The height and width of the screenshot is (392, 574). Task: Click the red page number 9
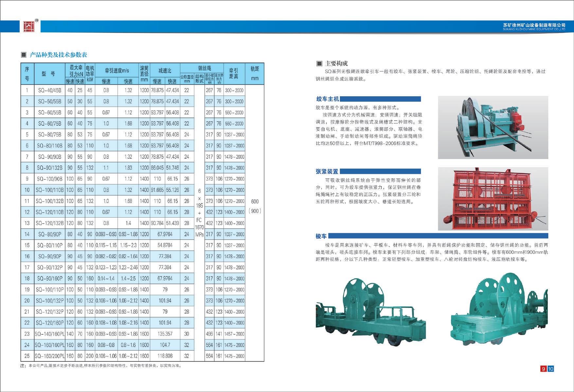point(543,369)
